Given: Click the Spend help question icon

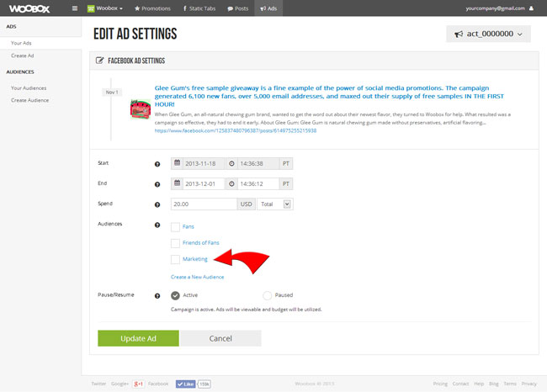Looking at the screenshot, I should coord(157,204).
